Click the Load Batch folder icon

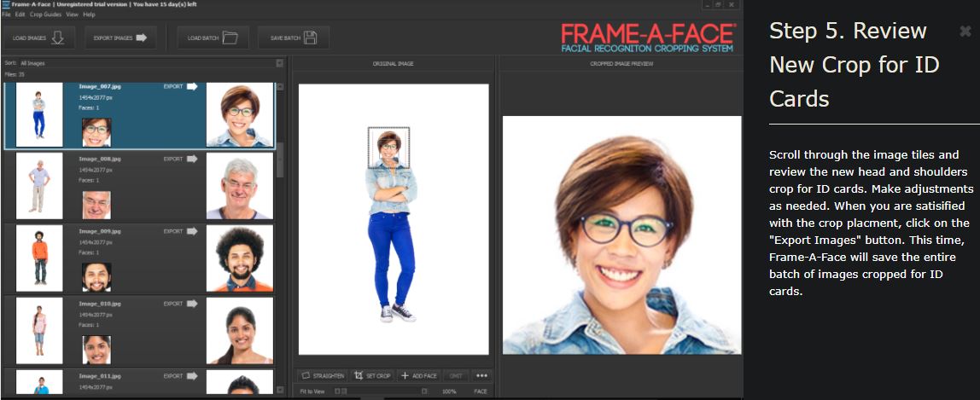pos(230,38)
